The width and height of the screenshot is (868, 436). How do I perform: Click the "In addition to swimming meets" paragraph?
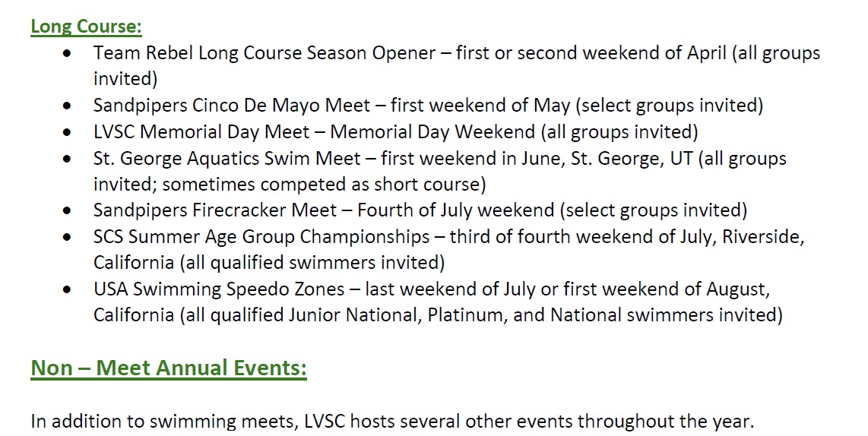[x=393, y=421]
